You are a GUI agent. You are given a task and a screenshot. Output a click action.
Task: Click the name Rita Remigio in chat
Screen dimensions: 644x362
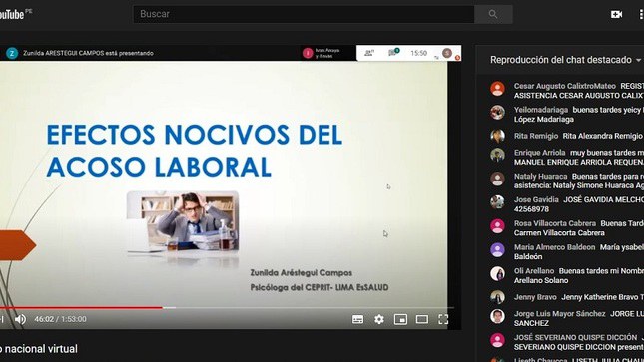(x=536, y=136)
